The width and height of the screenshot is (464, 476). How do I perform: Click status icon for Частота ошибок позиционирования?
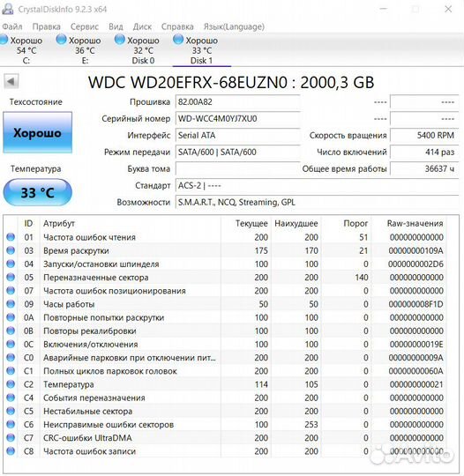(11, 290)
